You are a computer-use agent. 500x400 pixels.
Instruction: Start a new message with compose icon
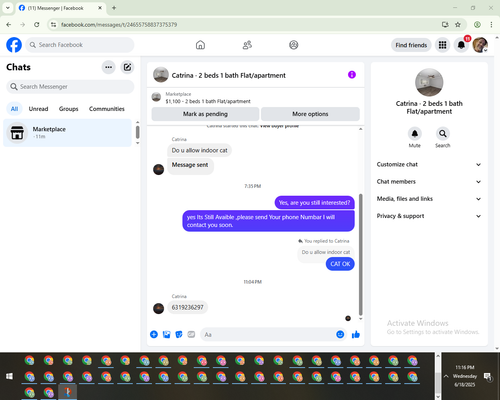point(127,67)
